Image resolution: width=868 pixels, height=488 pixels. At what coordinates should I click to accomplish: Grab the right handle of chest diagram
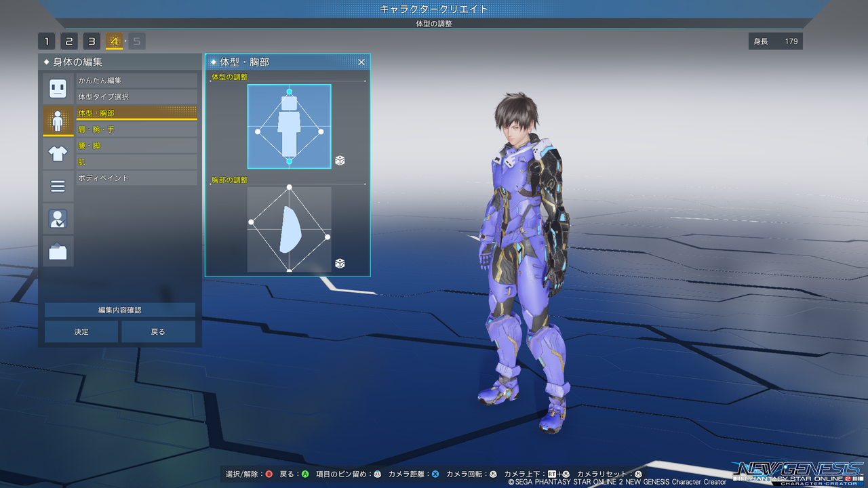click(x=328, y=237)
